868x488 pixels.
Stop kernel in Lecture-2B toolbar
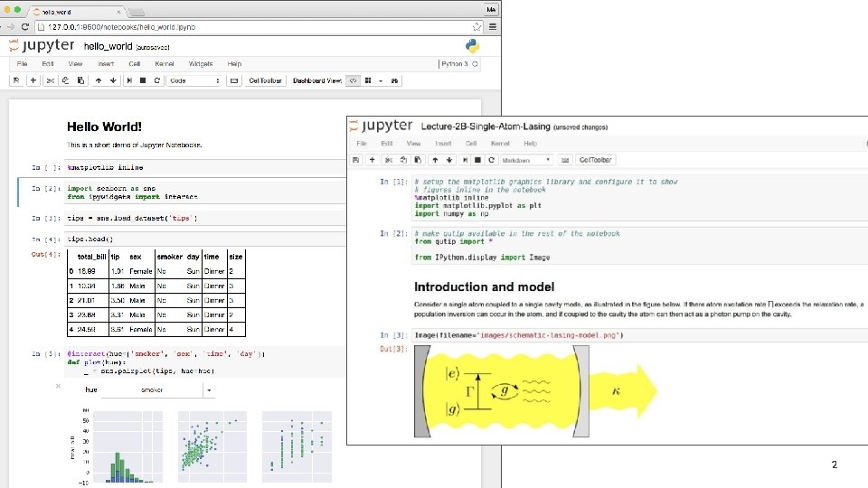477,160
